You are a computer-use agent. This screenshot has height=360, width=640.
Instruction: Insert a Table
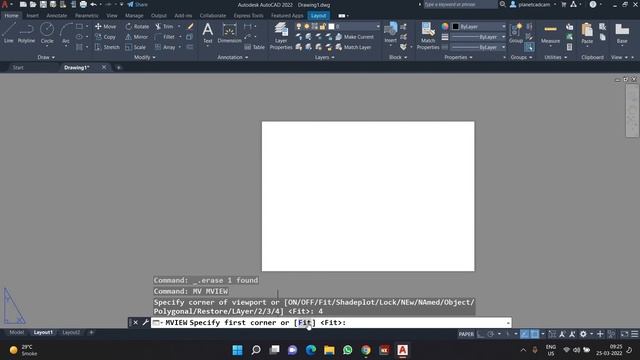point(255,47)
